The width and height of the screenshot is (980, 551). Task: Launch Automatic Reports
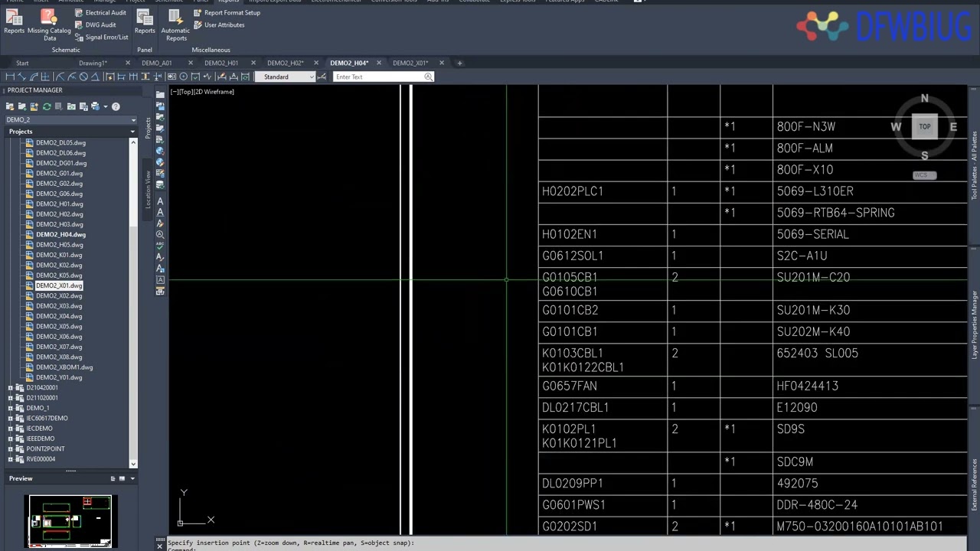point(175,24)
